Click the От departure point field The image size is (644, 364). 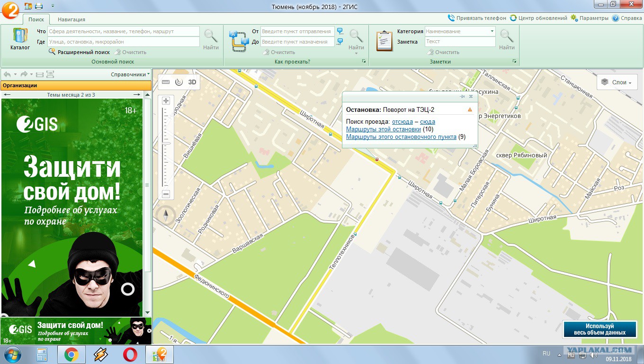click(x=297, y=31)
